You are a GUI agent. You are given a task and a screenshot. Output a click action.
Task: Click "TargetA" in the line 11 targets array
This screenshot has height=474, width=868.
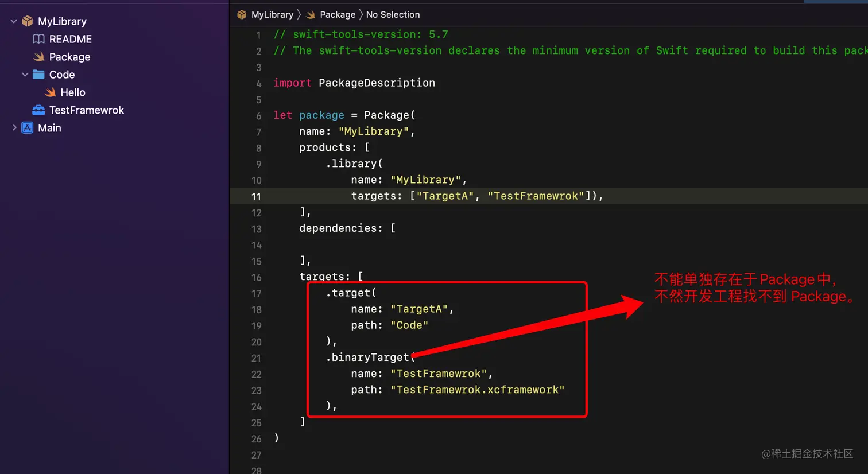(445, 196)
